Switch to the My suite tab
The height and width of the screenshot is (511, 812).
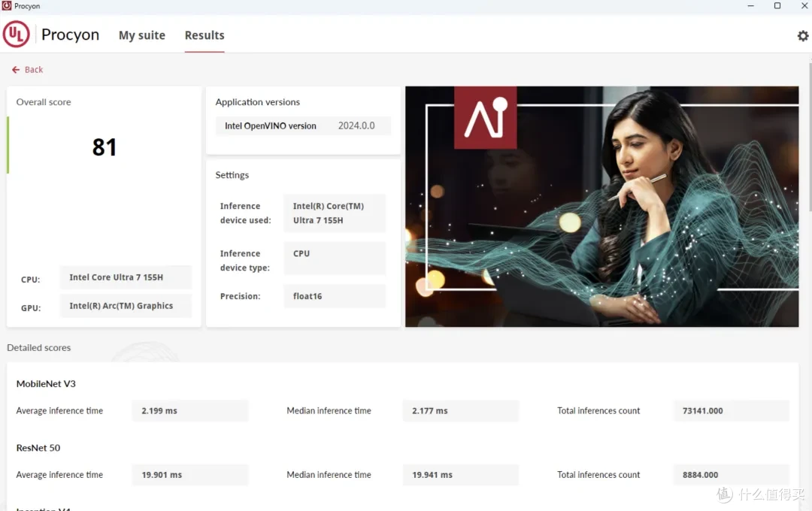[142, 35]
